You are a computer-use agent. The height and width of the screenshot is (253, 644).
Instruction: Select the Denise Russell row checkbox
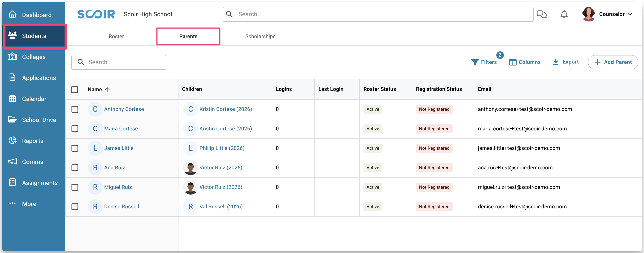pos(75,207)
